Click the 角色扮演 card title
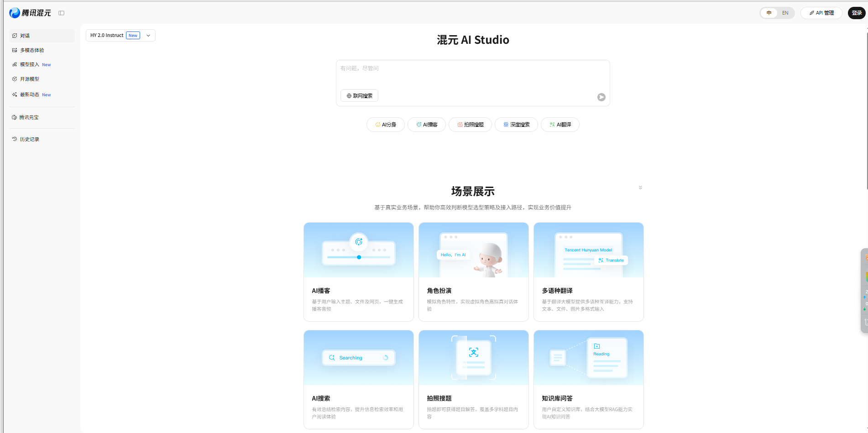 tap(439, 291)
